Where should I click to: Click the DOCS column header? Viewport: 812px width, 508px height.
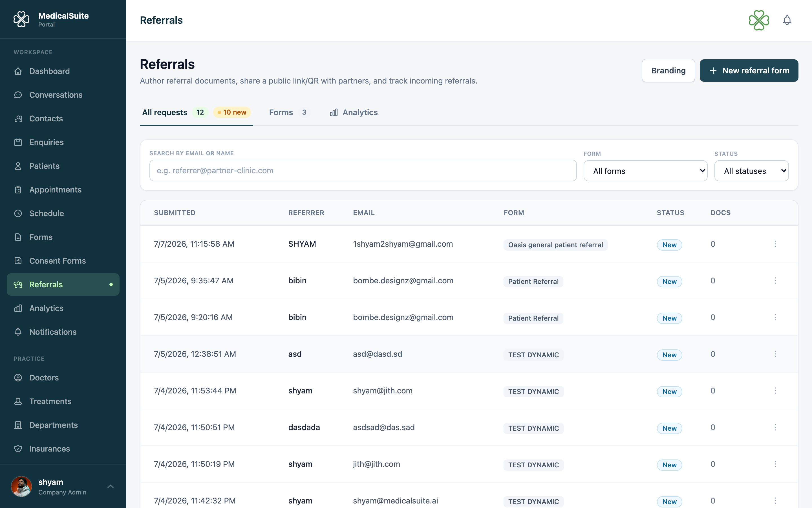(720, 213)
